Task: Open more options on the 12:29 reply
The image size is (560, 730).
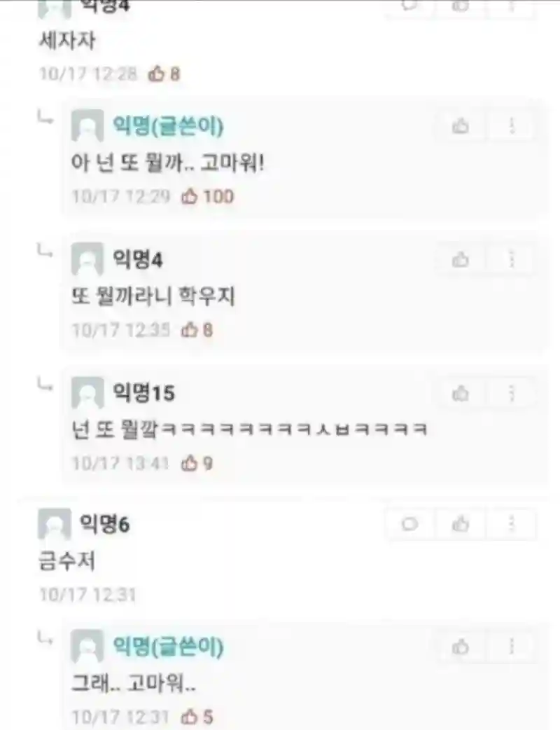Action: click(512, 125)
